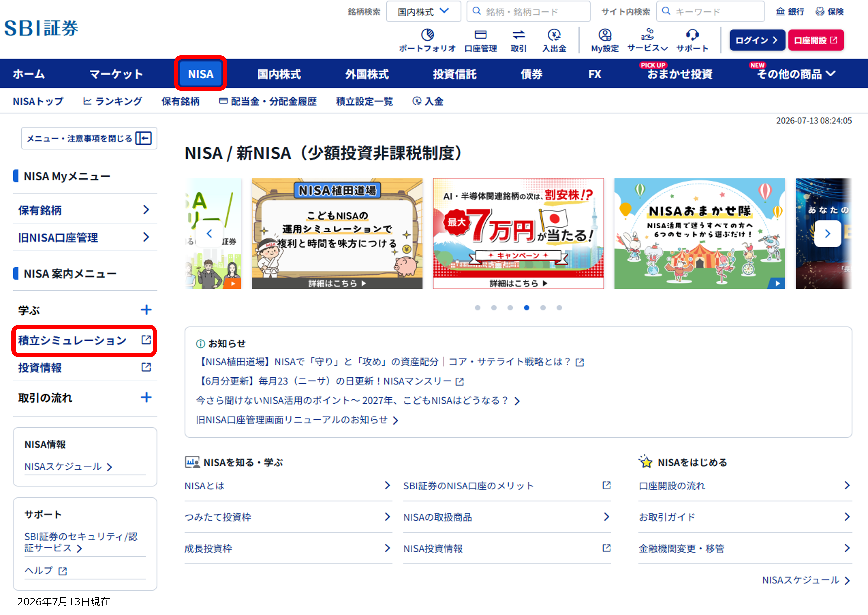Select the NISA tab

click(x=200, y=73)
